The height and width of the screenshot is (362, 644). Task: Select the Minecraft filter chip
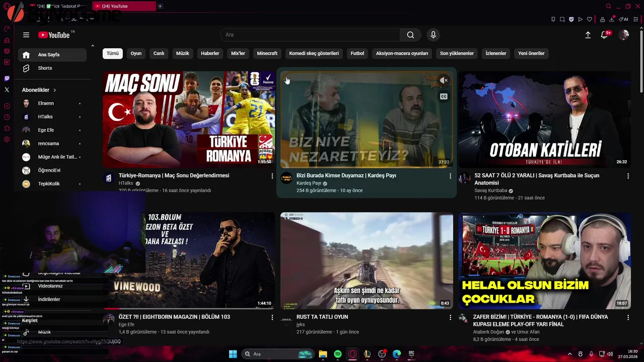pyautogui.click(x=267, y=53)
